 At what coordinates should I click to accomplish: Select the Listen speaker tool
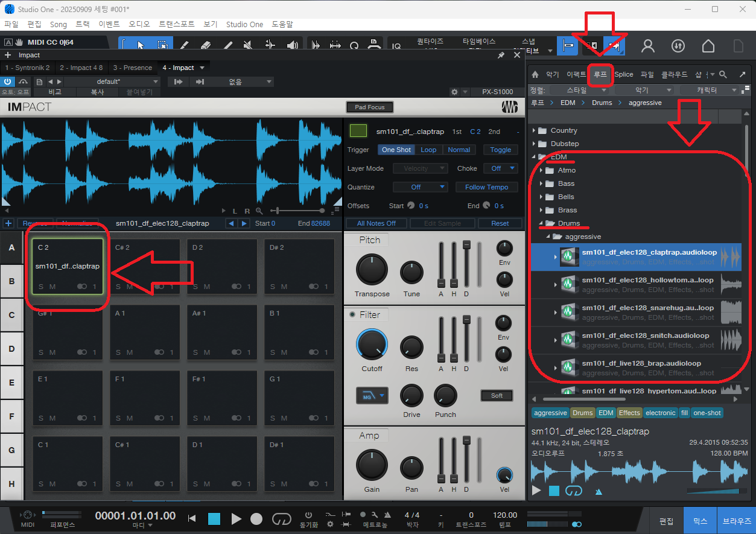pyautogui.click(x=293, y=45)
